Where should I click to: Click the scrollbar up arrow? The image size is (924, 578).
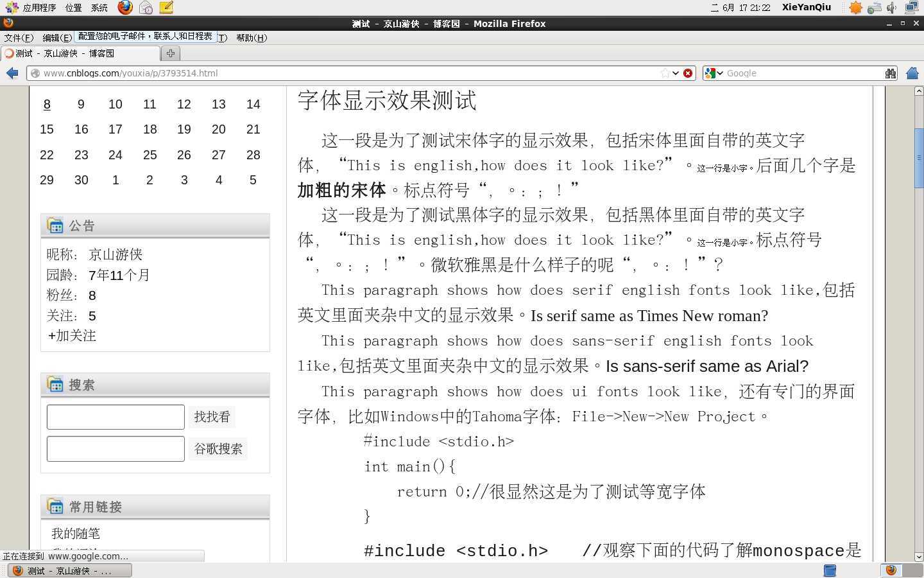[919, 91]
